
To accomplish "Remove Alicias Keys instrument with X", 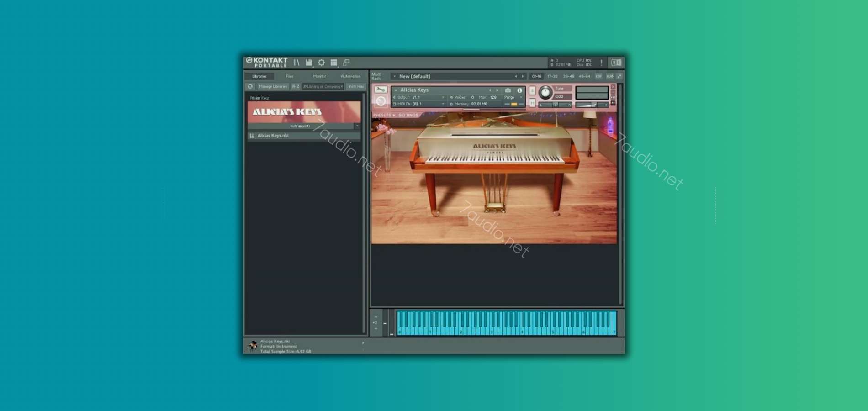I will pos(613,87).
